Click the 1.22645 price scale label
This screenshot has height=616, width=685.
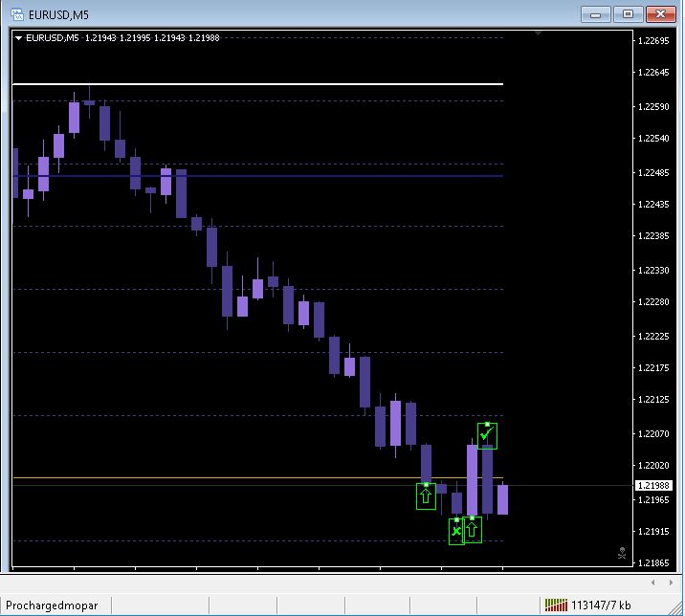(x=653, y=72)
